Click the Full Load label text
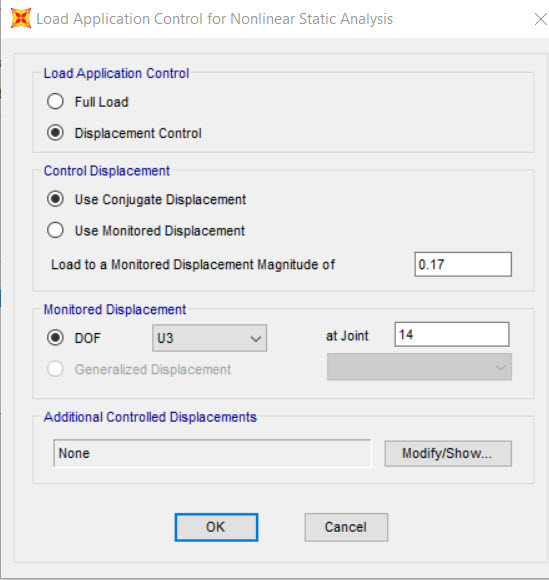The width and height of the screenshot is (549, 580). [x=101, y=102]
